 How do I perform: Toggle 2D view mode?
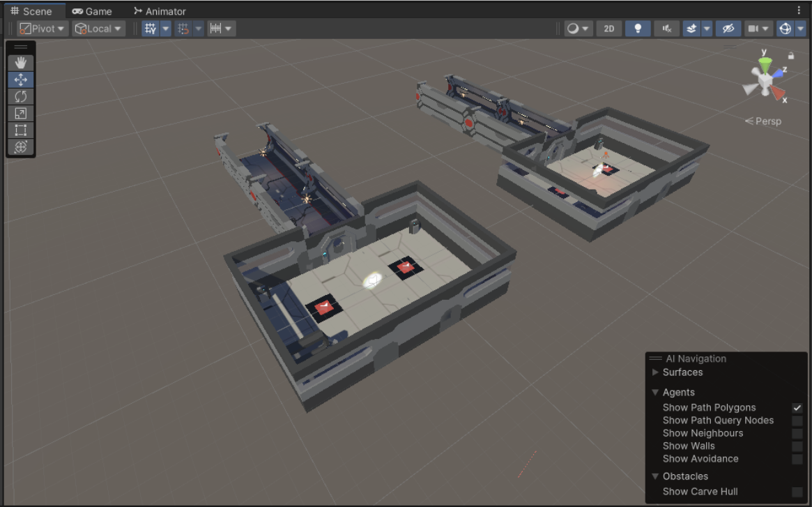click(x=609, y=29)
